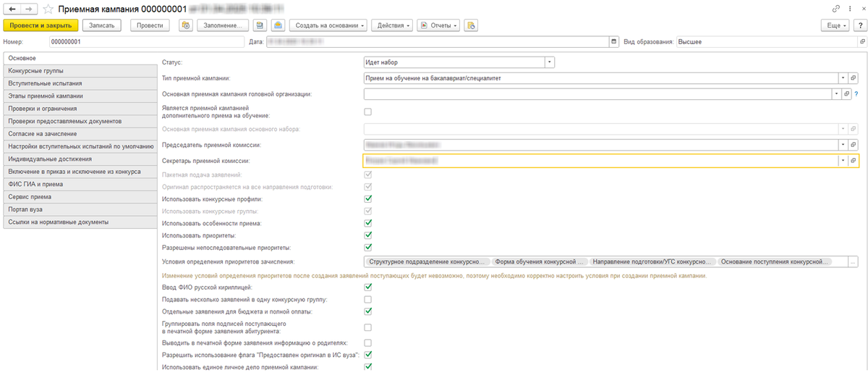The width and height of the screenshot is (868, 373).
Task: Switch to the Конкурсные группы tab
Action: (x=80, y=70)
